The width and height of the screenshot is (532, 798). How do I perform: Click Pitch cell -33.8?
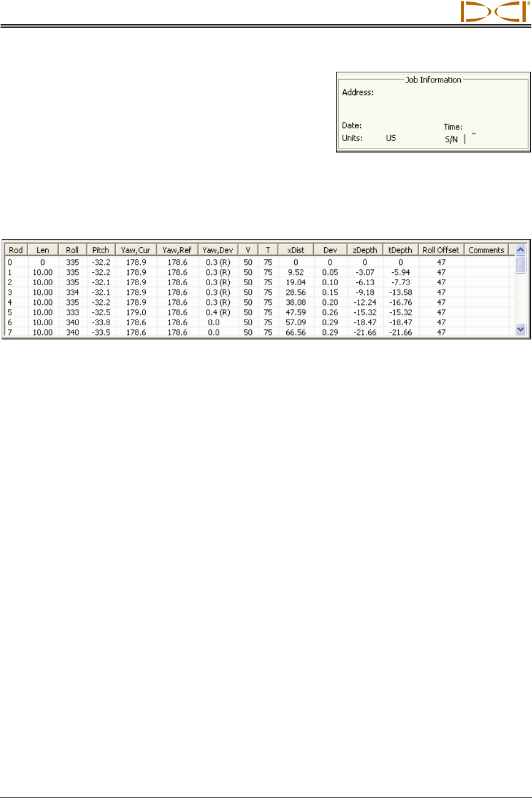pyautogui.click(x=101, y=322)
